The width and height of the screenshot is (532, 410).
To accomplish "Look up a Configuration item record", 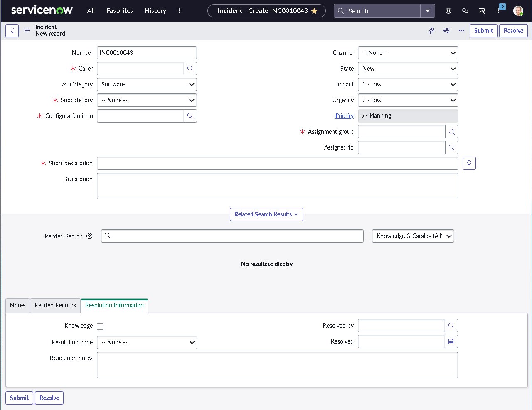I will pos(190,115).
